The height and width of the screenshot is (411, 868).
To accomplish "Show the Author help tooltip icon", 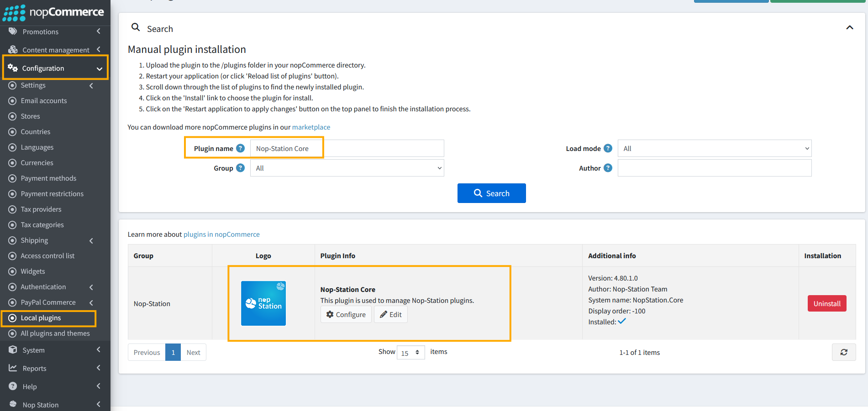I will (x=608, y=168).
